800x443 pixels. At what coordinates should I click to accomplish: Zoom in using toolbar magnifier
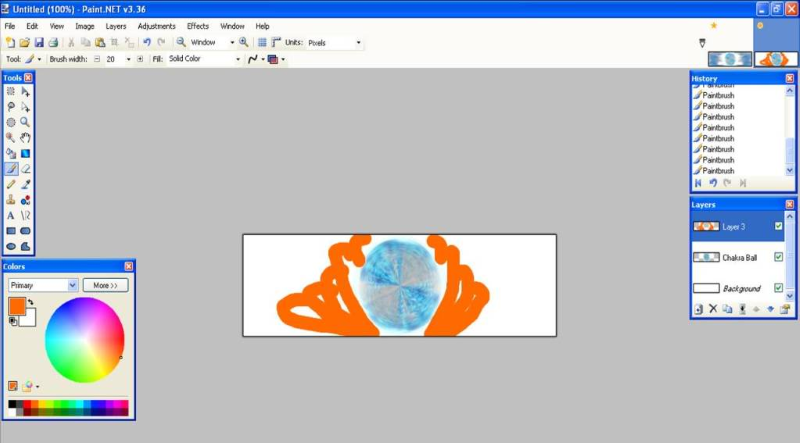[x=244, y=42]
